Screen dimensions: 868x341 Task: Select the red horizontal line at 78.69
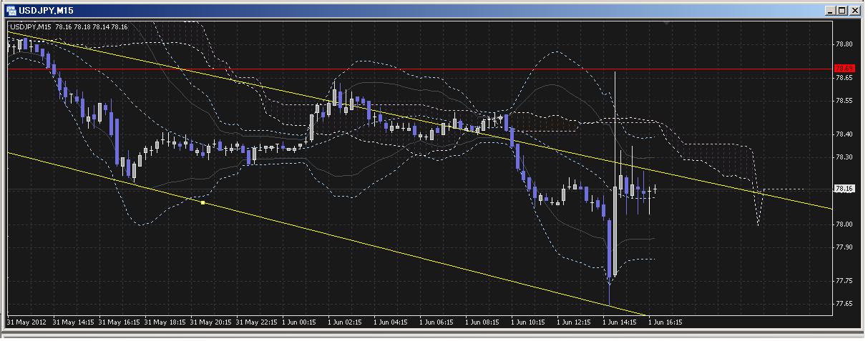[429, 69]
